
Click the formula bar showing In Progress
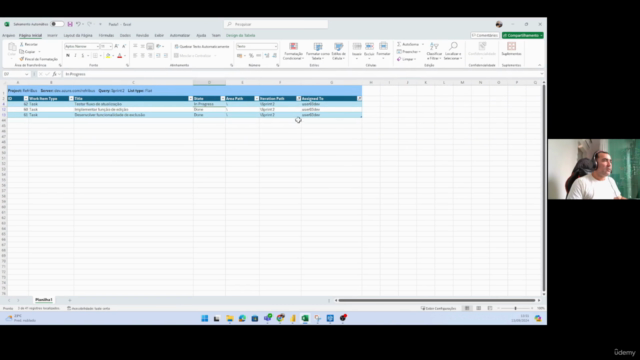[x=302, y=74]
